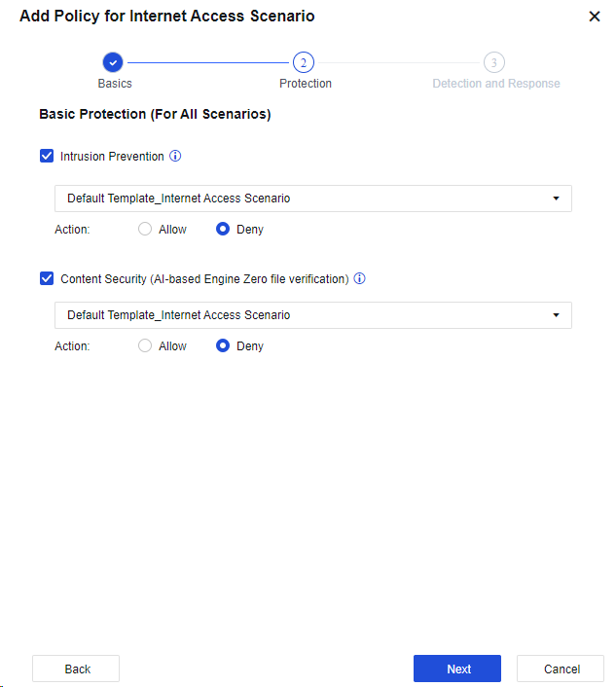This screenshot has width=616, height=687.
Task: Select Deny action for Intrusion Prevention
Action: coord(223,230)
